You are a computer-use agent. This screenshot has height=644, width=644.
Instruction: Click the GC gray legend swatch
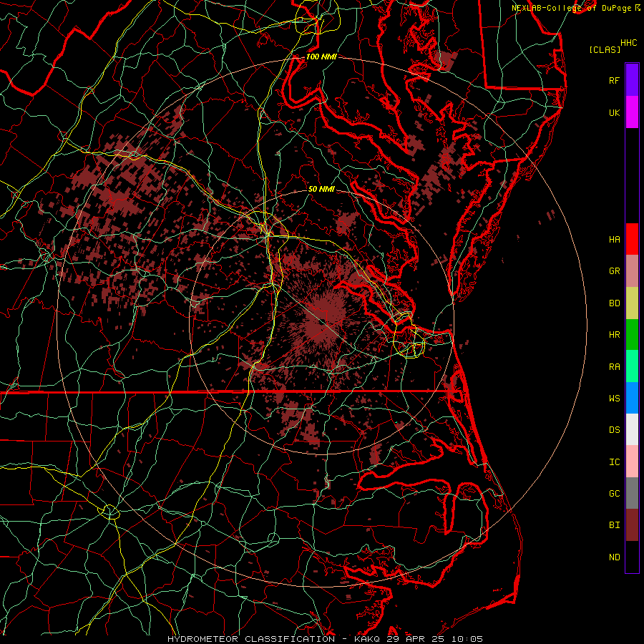632,493
